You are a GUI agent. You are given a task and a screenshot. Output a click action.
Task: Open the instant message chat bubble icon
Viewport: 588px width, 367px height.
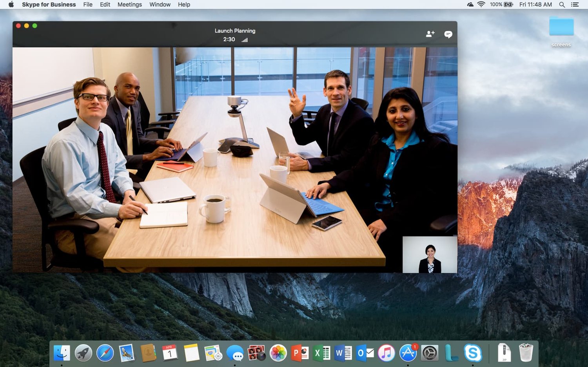(448, 34)
